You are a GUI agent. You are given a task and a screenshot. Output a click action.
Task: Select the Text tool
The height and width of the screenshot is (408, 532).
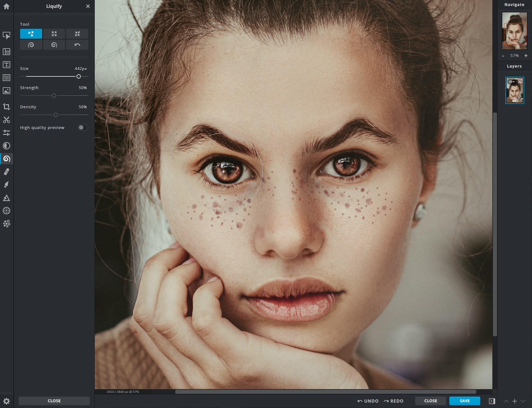(7, 64)
